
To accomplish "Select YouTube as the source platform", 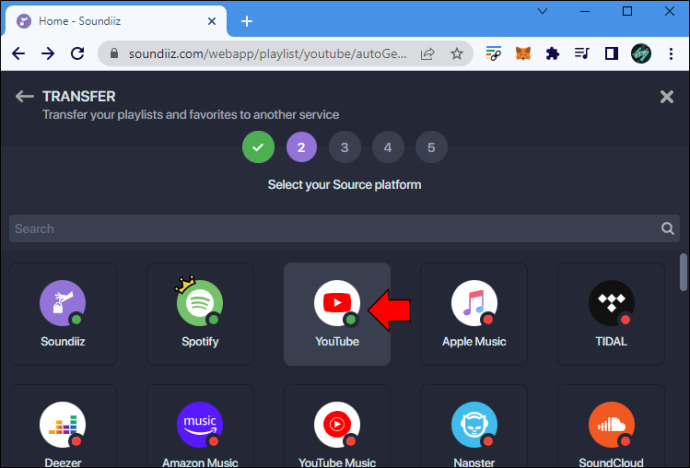I will 337,314.
